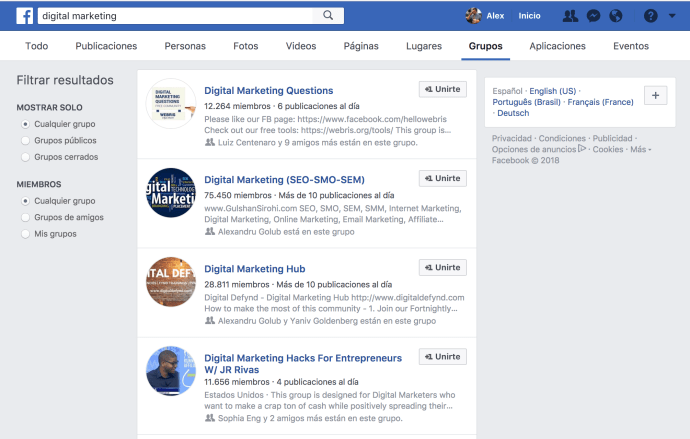Viewport: 690px width, 439px height.
Task: Select Cualquier grupo under Mostrar solo
Action: click(x=26, y=124)
